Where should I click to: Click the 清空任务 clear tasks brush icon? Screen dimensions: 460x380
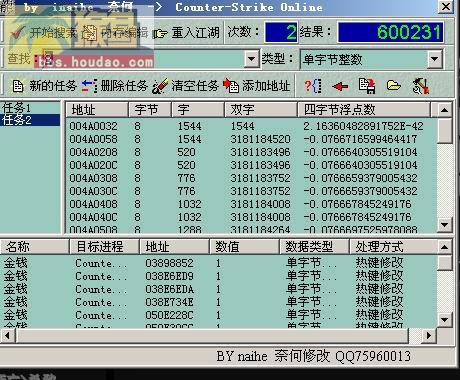pos(160,86)
